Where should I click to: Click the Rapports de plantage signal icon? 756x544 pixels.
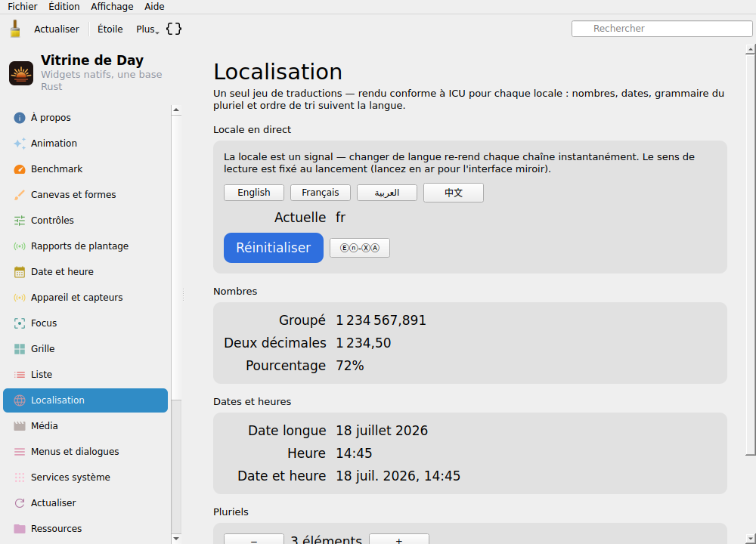tap(20, 246)
